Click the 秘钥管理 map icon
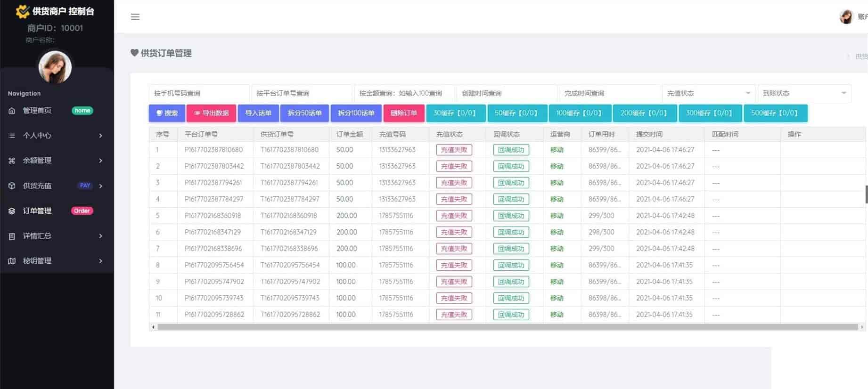Viewport: 868px width, 389px height. tap(12, 261)
